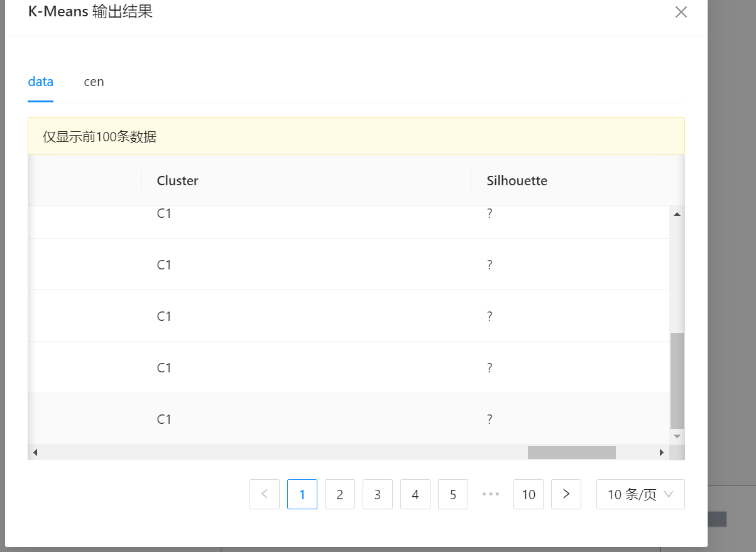
Task: Open the 10 条/页 page size dropdown
Action: pyautogui.click(x=640, y=494)
